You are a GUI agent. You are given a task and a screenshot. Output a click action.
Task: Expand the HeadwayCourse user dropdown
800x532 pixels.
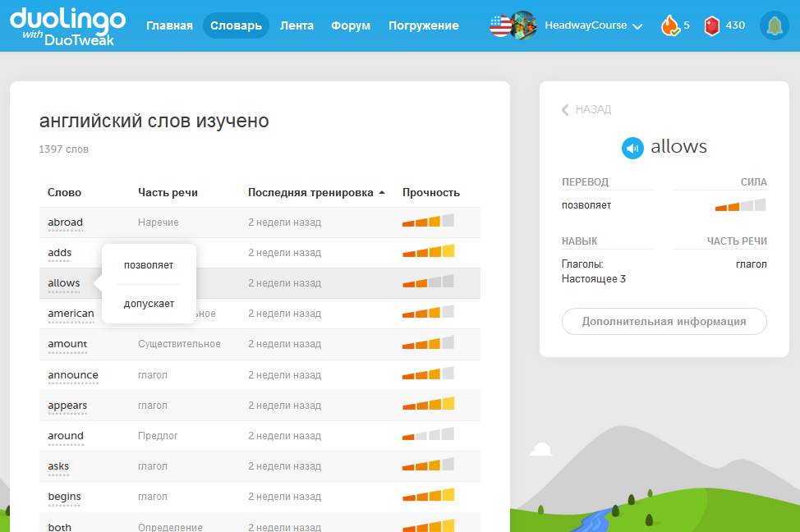pyautogui.click(x=637, y=26)
